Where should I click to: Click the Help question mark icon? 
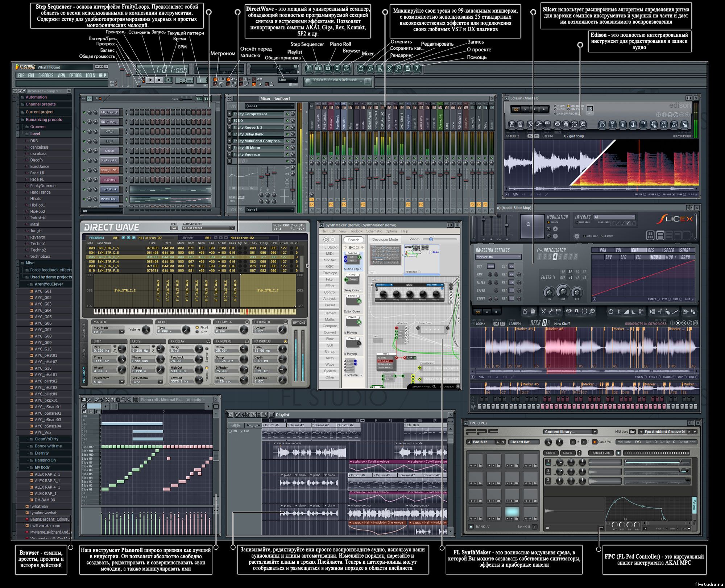(x=417, y=68)
